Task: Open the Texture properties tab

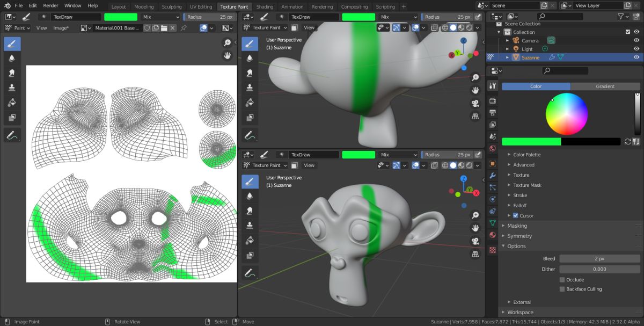Action: click(x=493, y=250)
